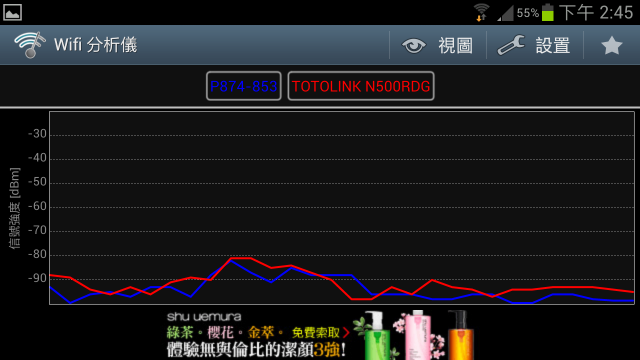Open the 視圖 view menu with eye icon
Screen dimensions: 640x360
[x=438, y=45]
